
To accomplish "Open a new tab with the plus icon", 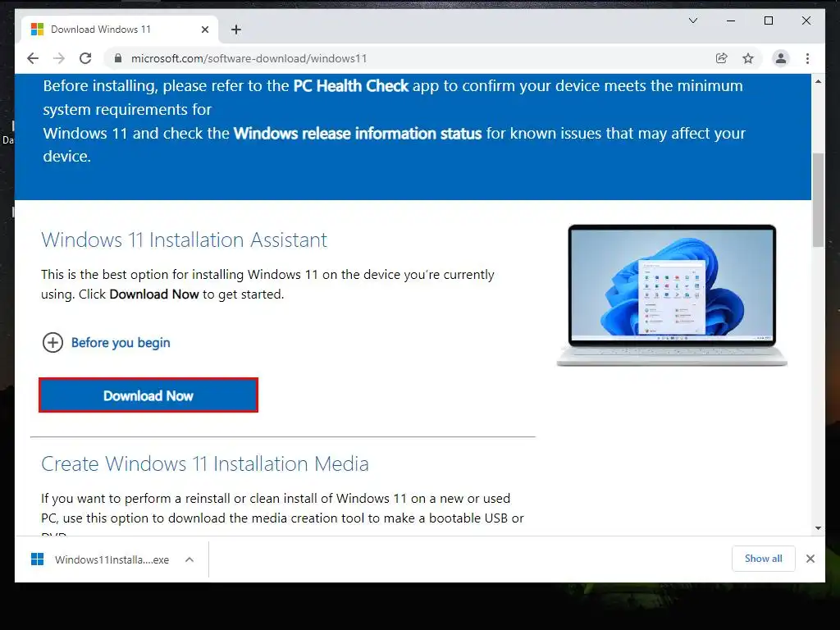I will pyautogui.click(x=236, y=30).
